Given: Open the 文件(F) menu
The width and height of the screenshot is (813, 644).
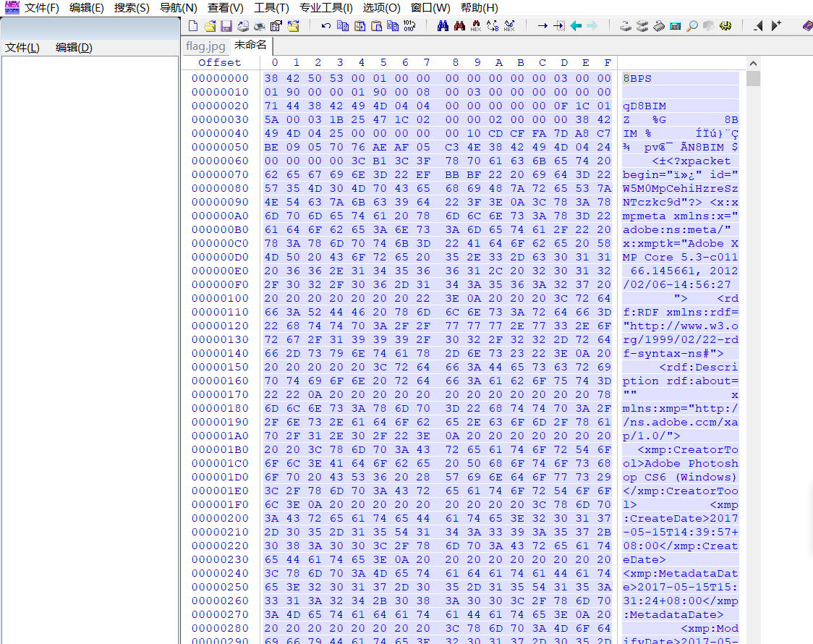Looking at the screenshot, I should pyautogui.click(x=41, y=8).
